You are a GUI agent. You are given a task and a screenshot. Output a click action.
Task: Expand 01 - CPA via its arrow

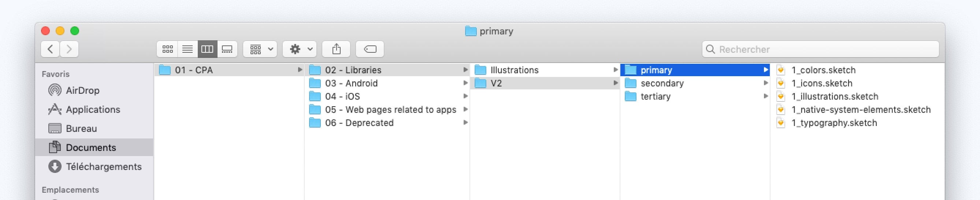(x=300, y=70)
